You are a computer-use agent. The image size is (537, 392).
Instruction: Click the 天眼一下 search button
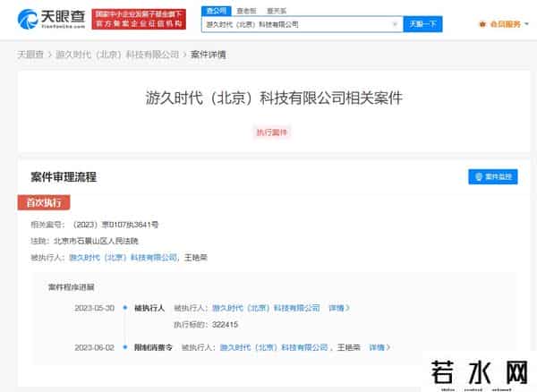[x=422, y=24]
